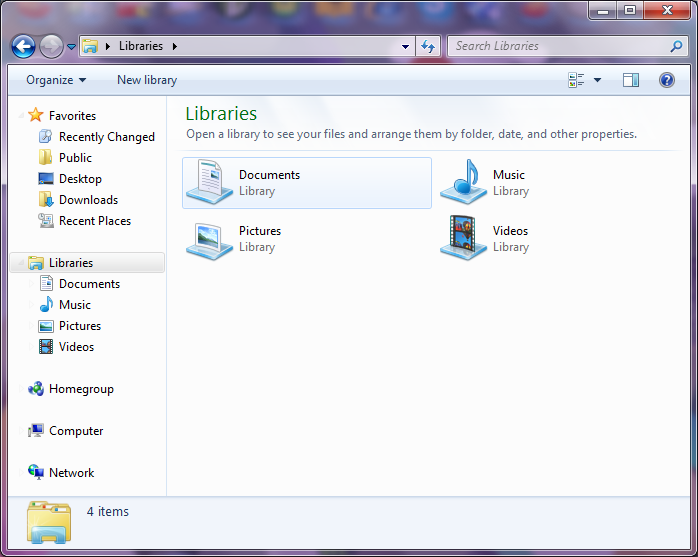Viewport: 698px width, 557px height.
Task: Toggle the preview pane button
Action: tap(631, 80)
